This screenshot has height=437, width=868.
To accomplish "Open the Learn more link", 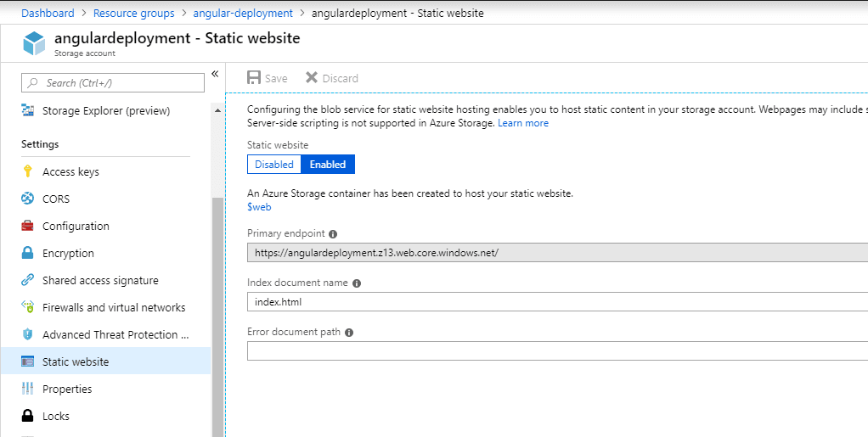I will coord(523,123).
